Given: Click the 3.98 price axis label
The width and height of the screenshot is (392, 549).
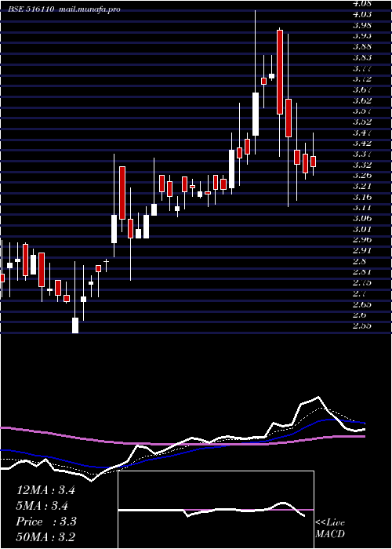Looking at the screenshot, I should 362,25.
